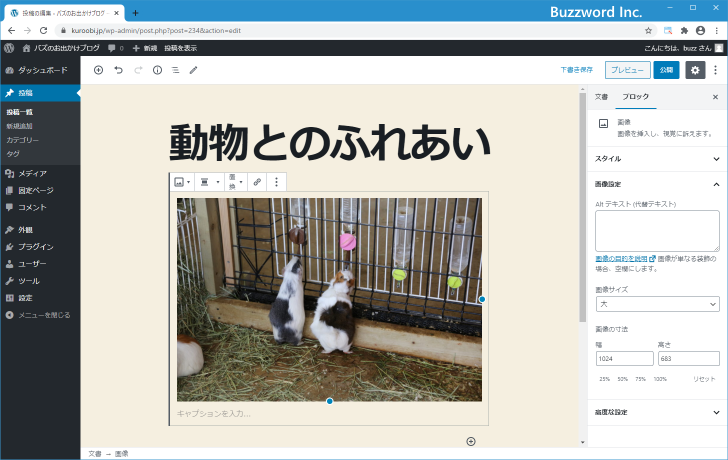Set image size to 50%

coord(623,379)
